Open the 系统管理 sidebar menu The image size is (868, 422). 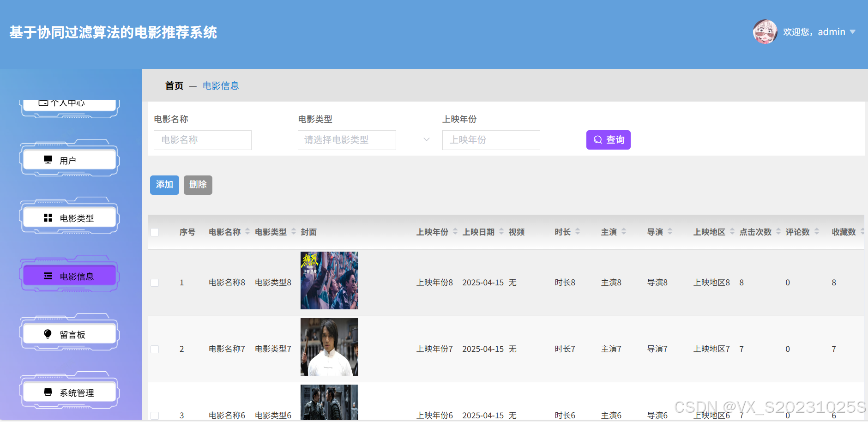pos(69,392)
